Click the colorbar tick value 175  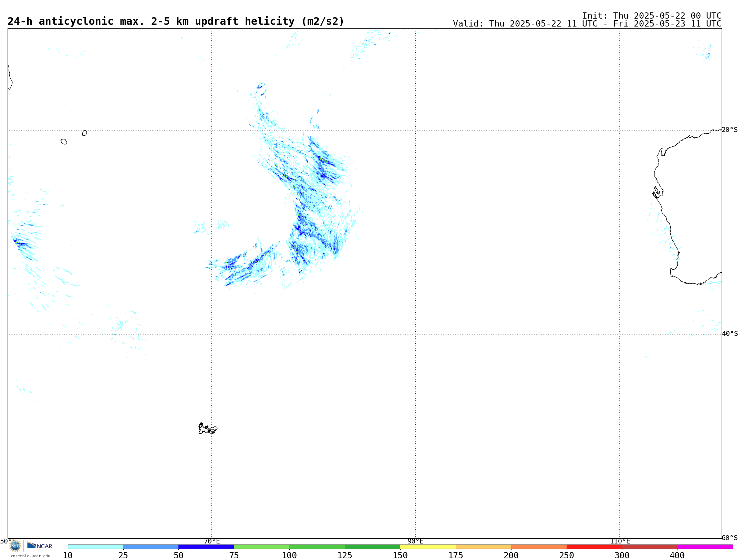[456, 556]
